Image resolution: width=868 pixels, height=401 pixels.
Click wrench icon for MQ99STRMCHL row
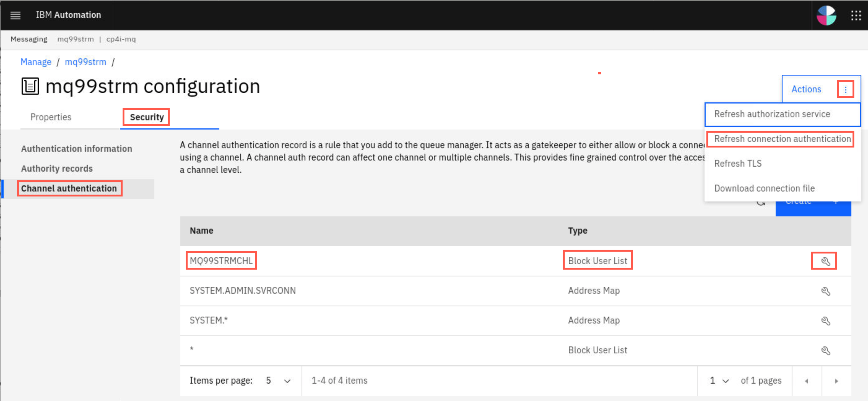tap(825, 261)
